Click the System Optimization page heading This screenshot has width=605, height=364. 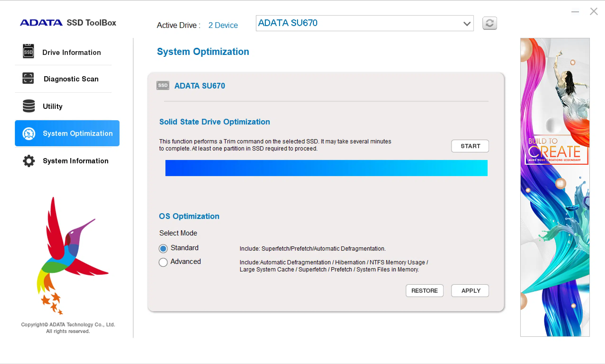pos(203,52)
